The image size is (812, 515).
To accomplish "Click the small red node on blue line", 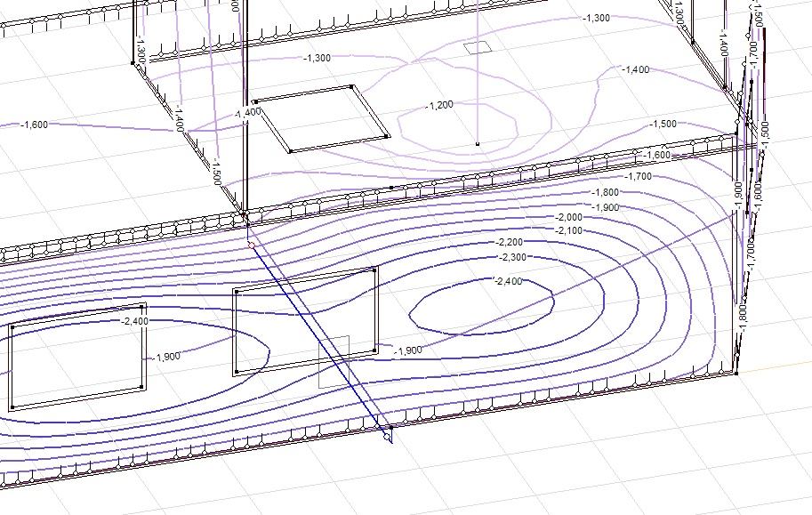I will pyautogui.click(x=252, y=245).
